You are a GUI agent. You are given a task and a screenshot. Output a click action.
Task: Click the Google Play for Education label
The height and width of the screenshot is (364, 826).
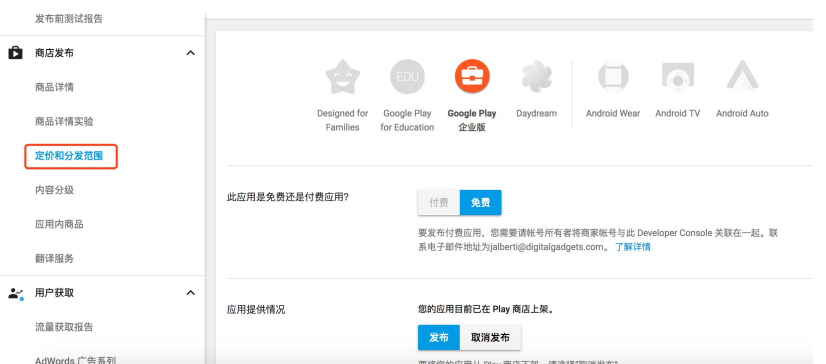coord(407,120)
